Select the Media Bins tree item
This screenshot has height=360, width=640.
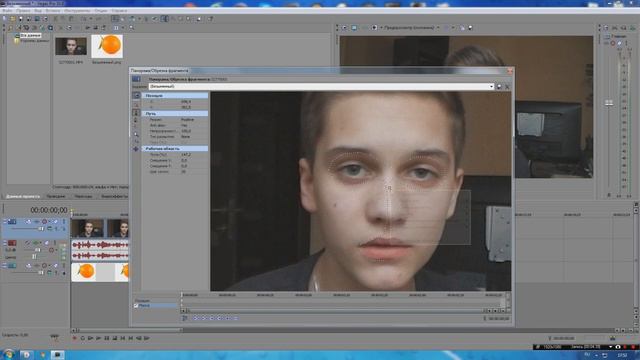pyautogui.click(x=34, y=40)
